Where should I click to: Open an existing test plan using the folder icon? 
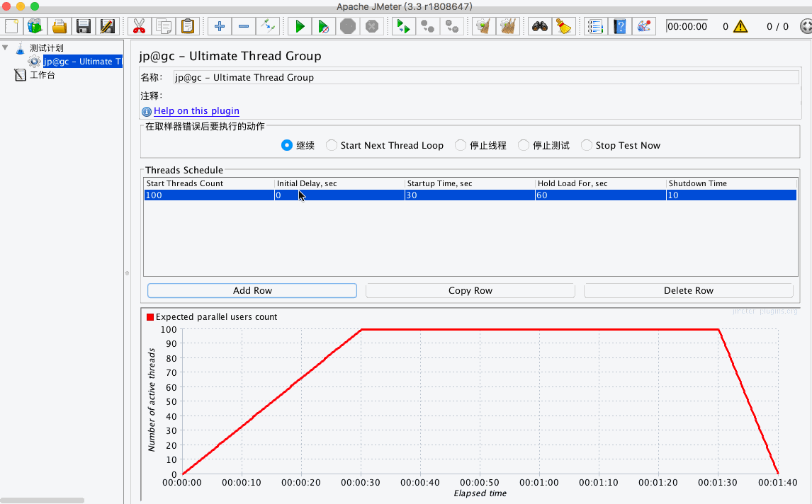(60, 25)
